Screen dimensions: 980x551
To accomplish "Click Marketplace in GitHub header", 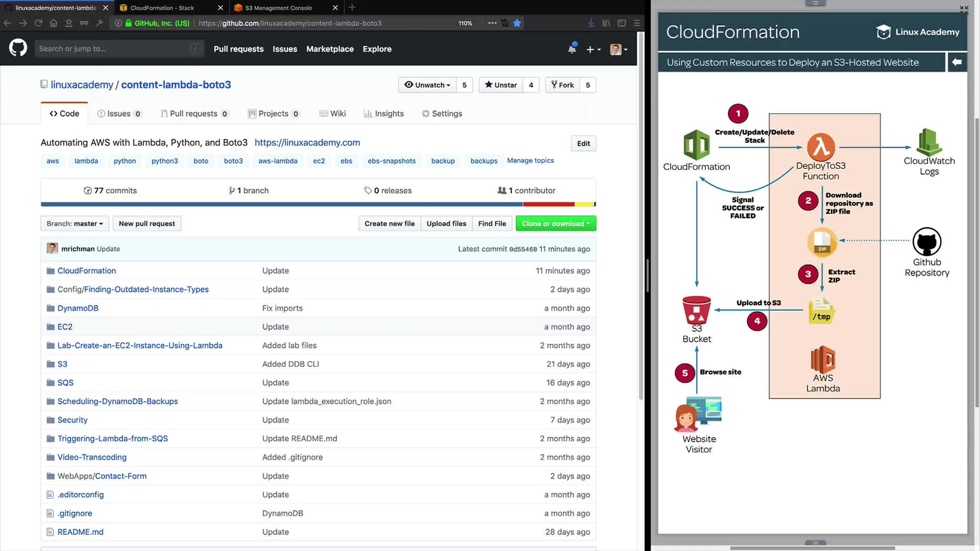I will click(330, 49).
